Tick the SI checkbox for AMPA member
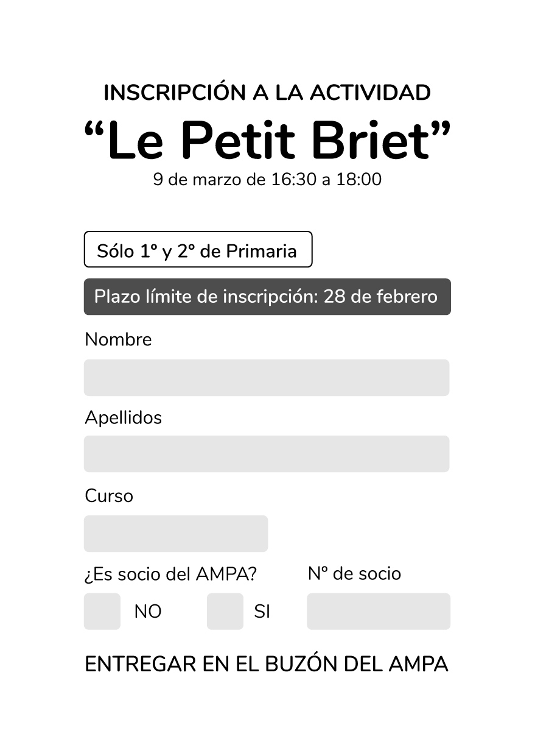This screenshot has height=756, width=535. tap(225, 611)
